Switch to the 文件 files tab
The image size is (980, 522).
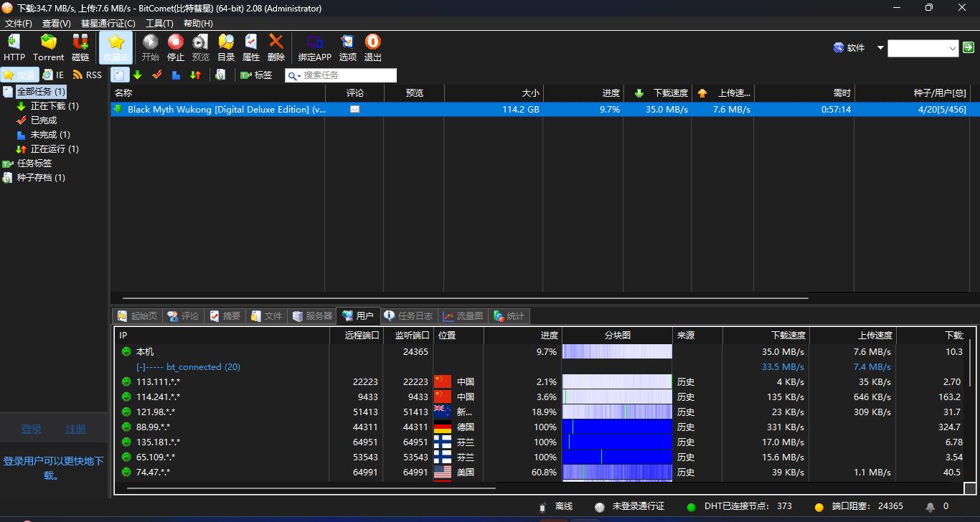267,316
